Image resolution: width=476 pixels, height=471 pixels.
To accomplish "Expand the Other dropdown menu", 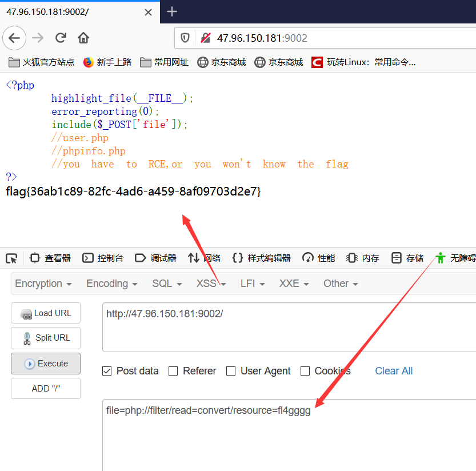I will coord(341,284).
